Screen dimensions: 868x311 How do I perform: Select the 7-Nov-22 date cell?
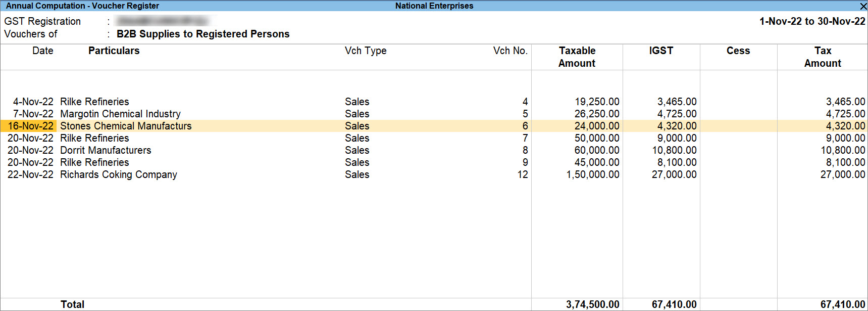tap(33, 114)
